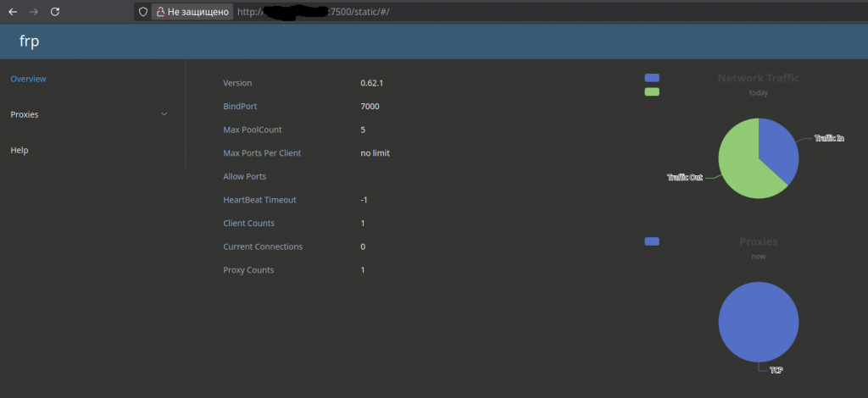This screenshot has height=398, width=868.
Task: Click the 'now' chart subtitle
Action: point(759,257)
